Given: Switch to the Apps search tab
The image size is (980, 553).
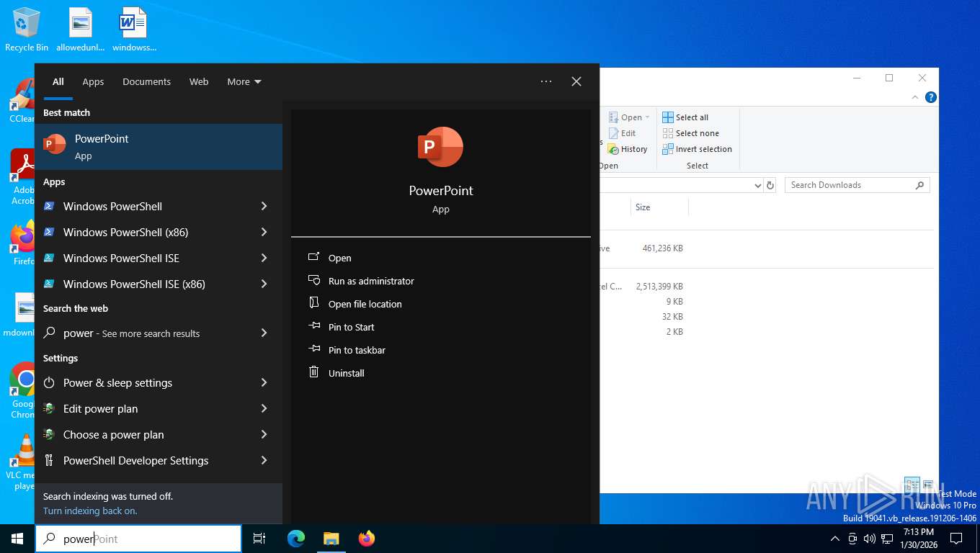Looking at the screenshot, I should pyautogui.click(x=93, y=81).
